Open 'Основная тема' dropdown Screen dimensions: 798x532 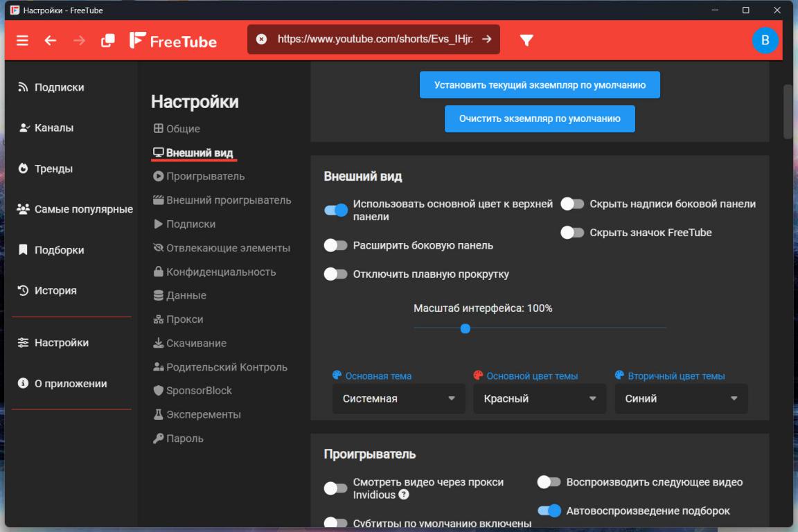(398, 399)
